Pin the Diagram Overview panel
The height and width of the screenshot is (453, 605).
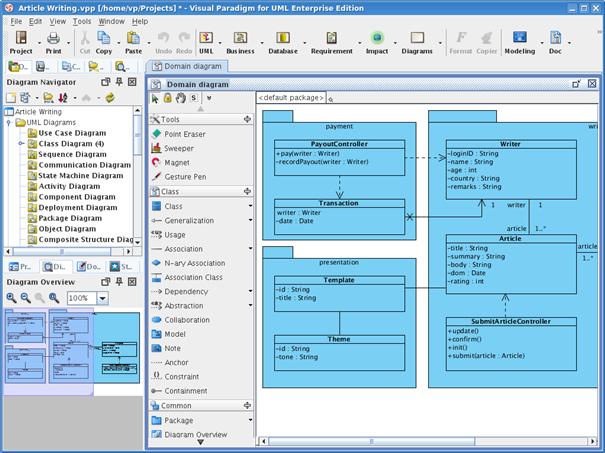pos(119,282)
